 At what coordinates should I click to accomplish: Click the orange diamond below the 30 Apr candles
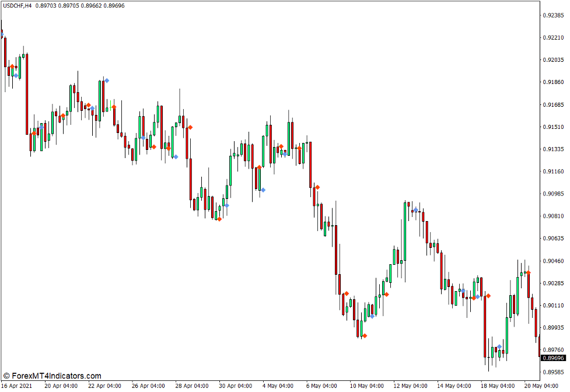[x=220, y=219]
